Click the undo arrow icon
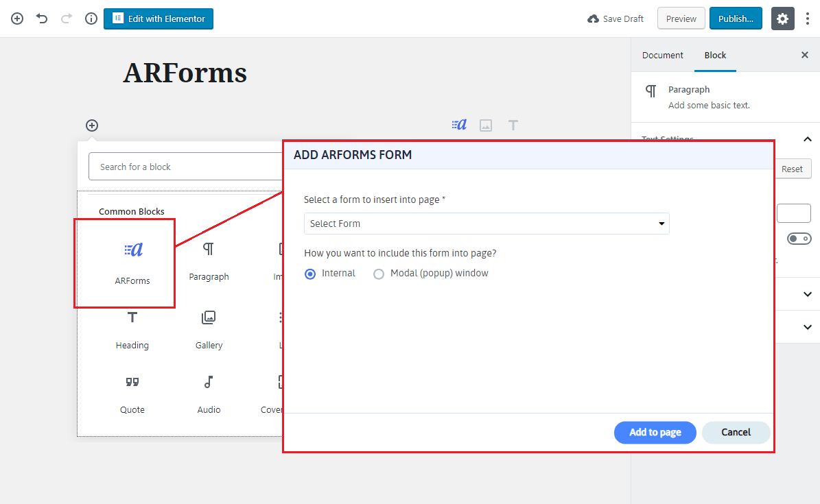This screenshot has height=504, width=820. coord(42,19)
